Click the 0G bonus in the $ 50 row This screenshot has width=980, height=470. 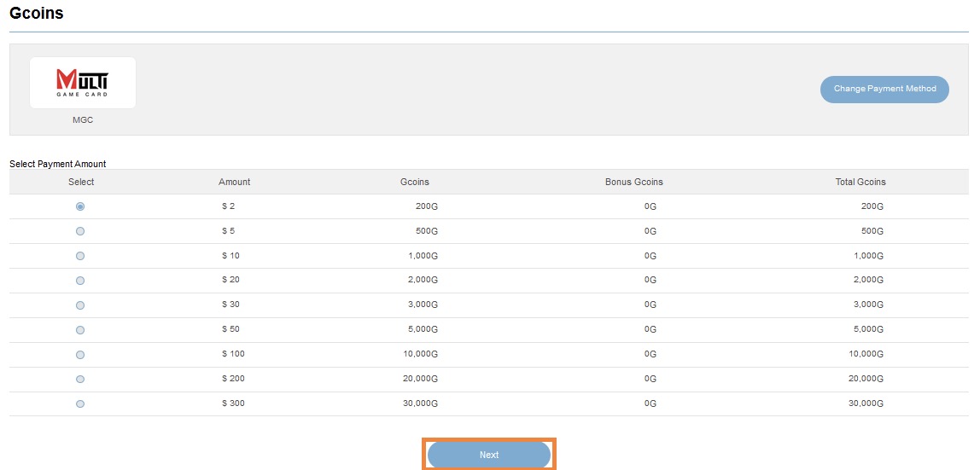650,329
